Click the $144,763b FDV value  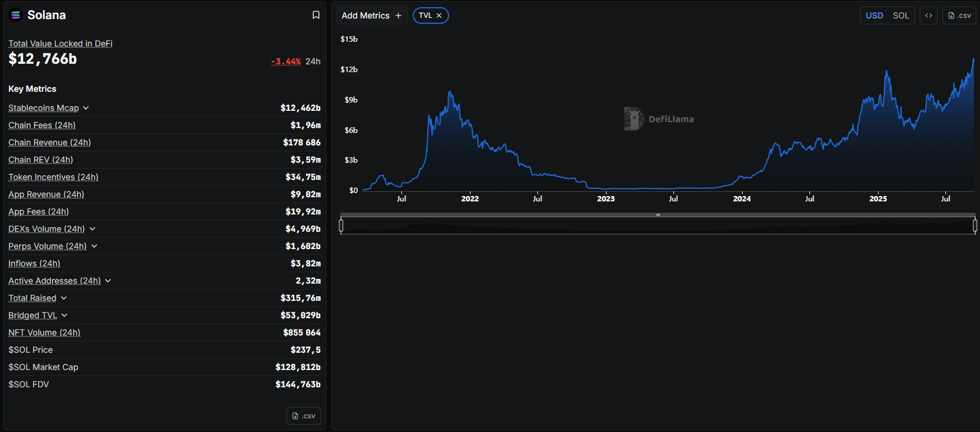pyautogui.click(x=298, y=384)
